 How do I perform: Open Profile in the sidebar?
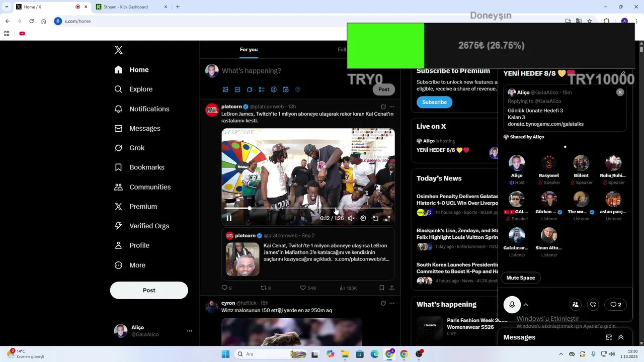tap(132, 245)
